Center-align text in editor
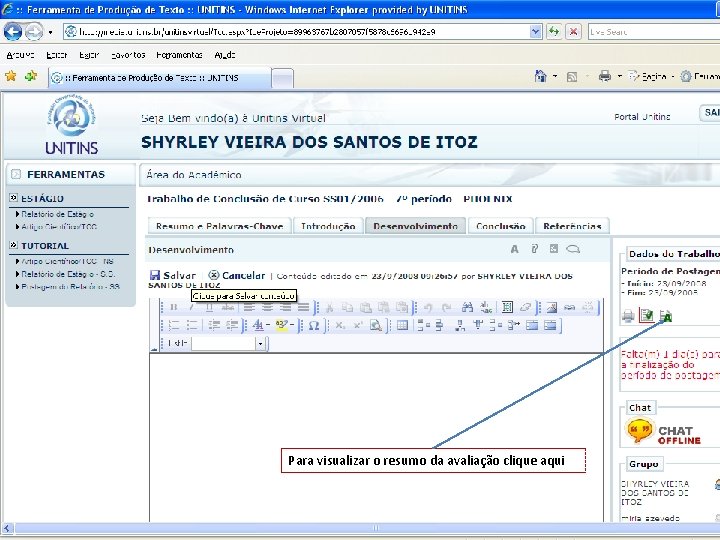 pyautogui.click(x=267, y=307)
